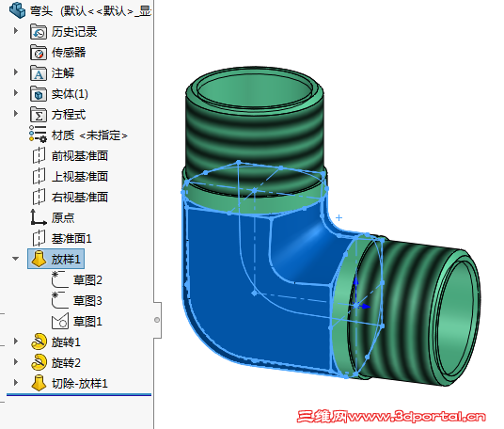The height and width of the screenshot is (429, 504).
Task: Click the 切除-放样1 cut loft icon
Action: point(39,383)
